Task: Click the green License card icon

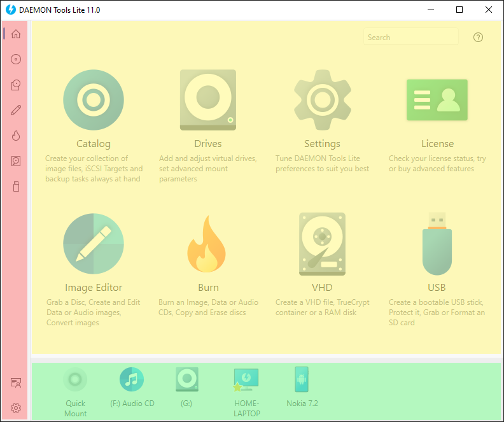Action: [437, 100]
